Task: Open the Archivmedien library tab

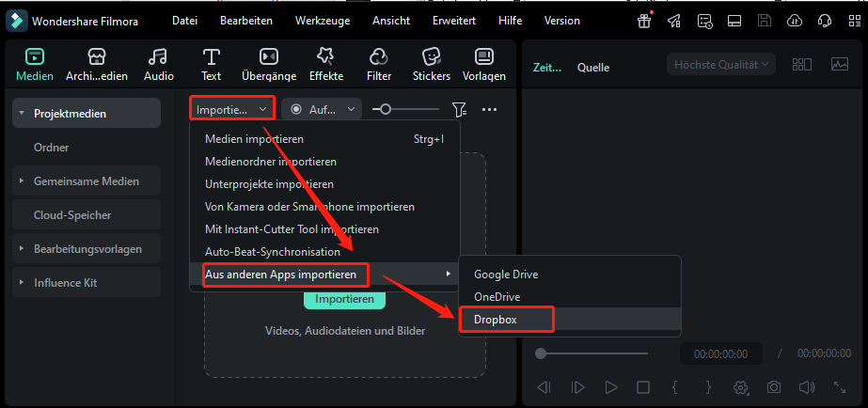Action: 97,64
